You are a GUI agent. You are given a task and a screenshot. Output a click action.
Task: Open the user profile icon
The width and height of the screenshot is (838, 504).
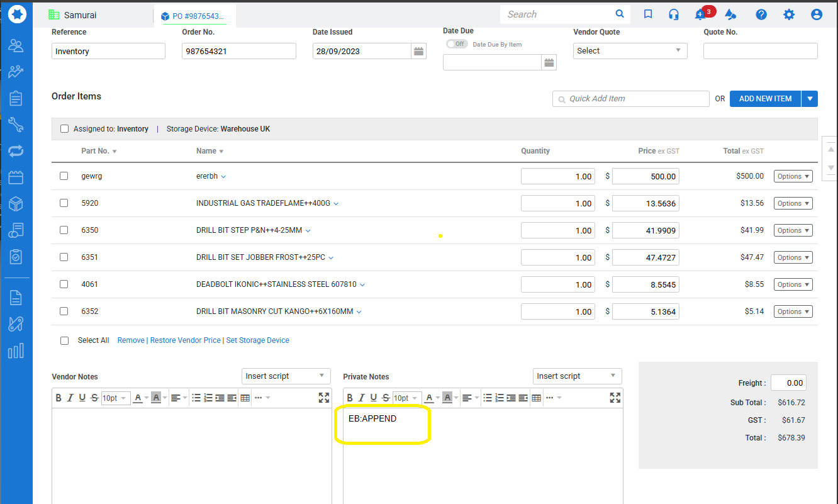pyautogui.click(x=817, y=14)
